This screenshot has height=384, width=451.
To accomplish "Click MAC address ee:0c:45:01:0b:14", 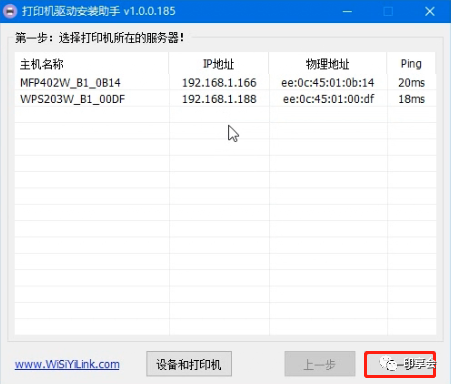I will point(328,82).
